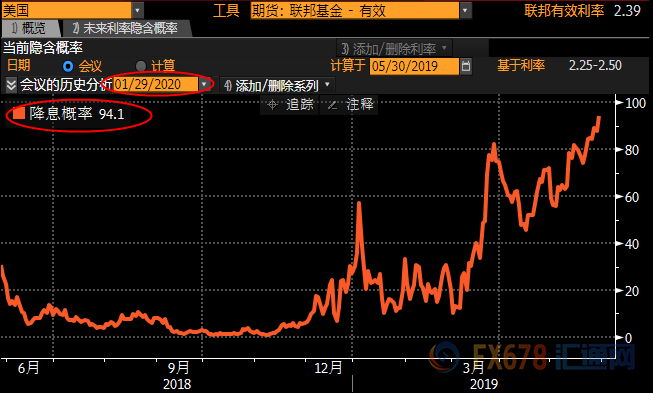653x393 pixels.
Task: Click the 降息概率 94.1 legend text
Action: click(77, 114)
